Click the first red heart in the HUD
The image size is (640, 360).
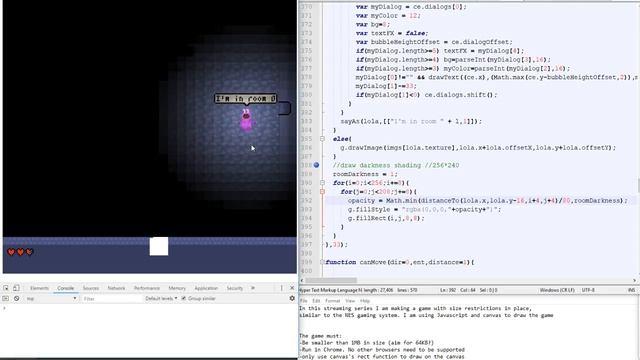point(11,252)
